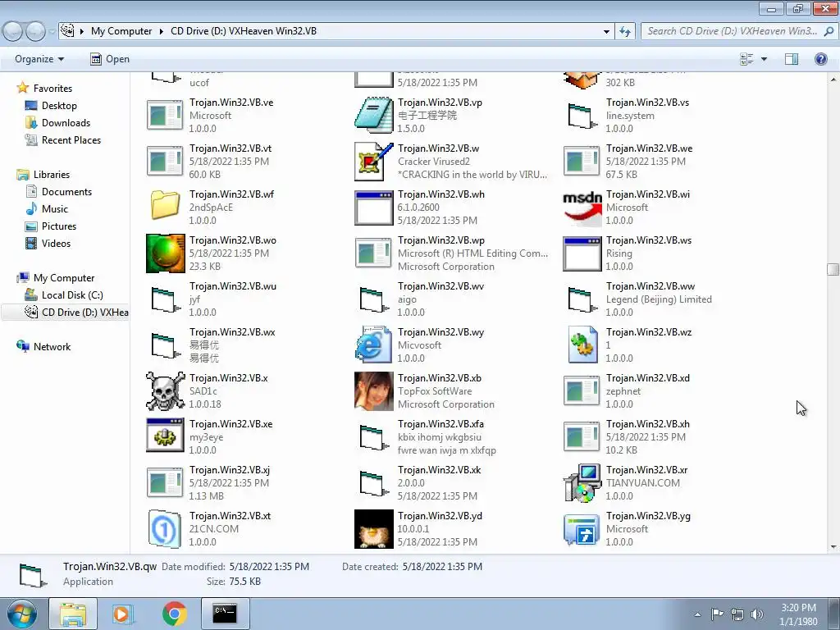Click the scrollbar up arrow

point(833,80)
